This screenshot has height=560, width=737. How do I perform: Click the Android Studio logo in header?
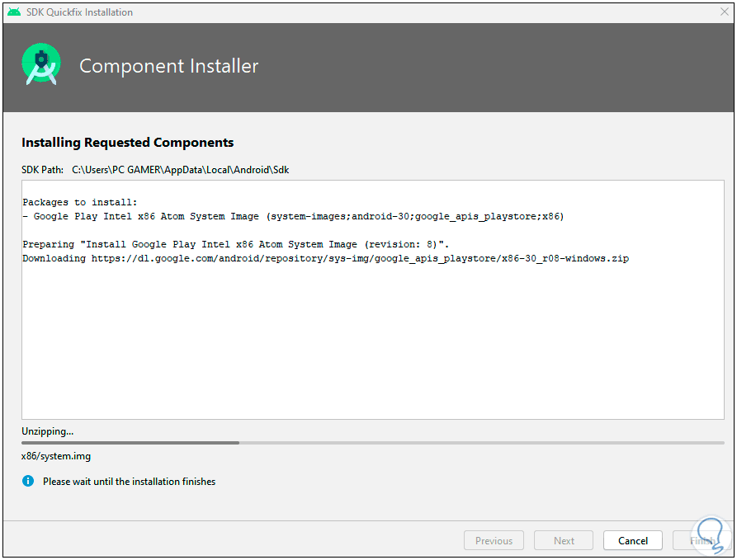(x=41, y=66)
